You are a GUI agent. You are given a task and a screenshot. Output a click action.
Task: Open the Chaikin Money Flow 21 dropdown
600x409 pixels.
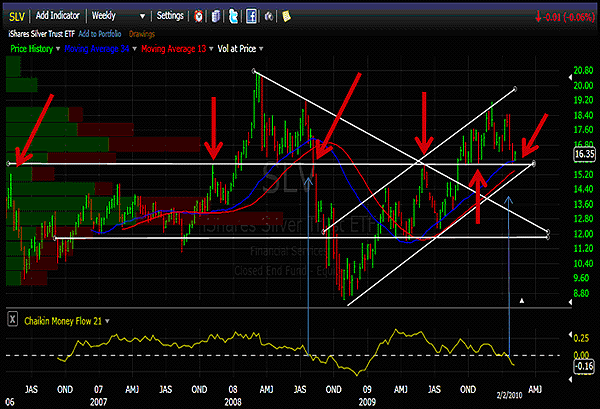point(107,320)
